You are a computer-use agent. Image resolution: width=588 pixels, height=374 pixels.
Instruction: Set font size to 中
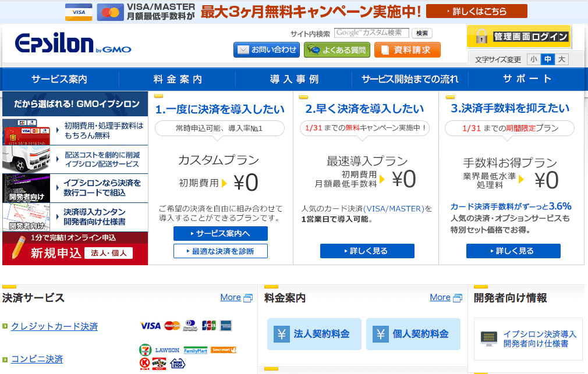coord(547,59)
